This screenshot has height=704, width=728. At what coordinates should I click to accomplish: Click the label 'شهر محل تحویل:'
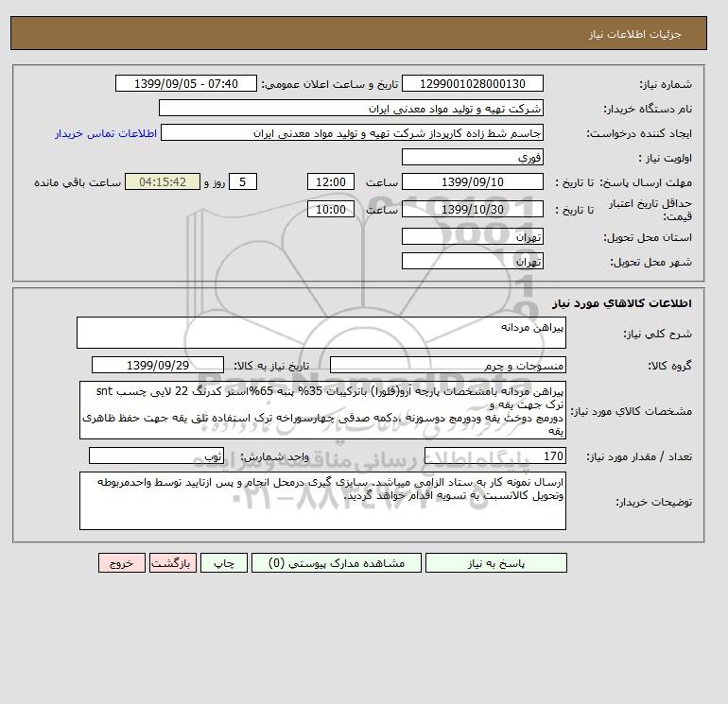point(650,262)
